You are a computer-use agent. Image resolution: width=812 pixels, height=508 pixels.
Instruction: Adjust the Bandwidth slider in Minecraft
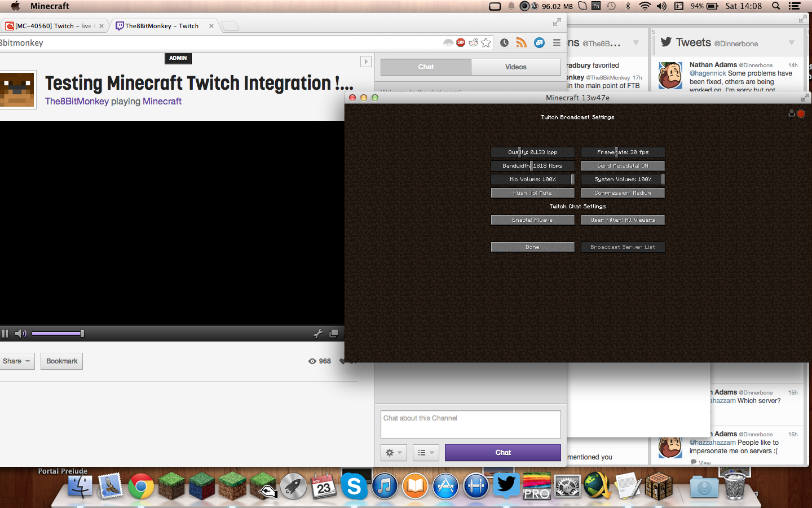click(533, 166)
